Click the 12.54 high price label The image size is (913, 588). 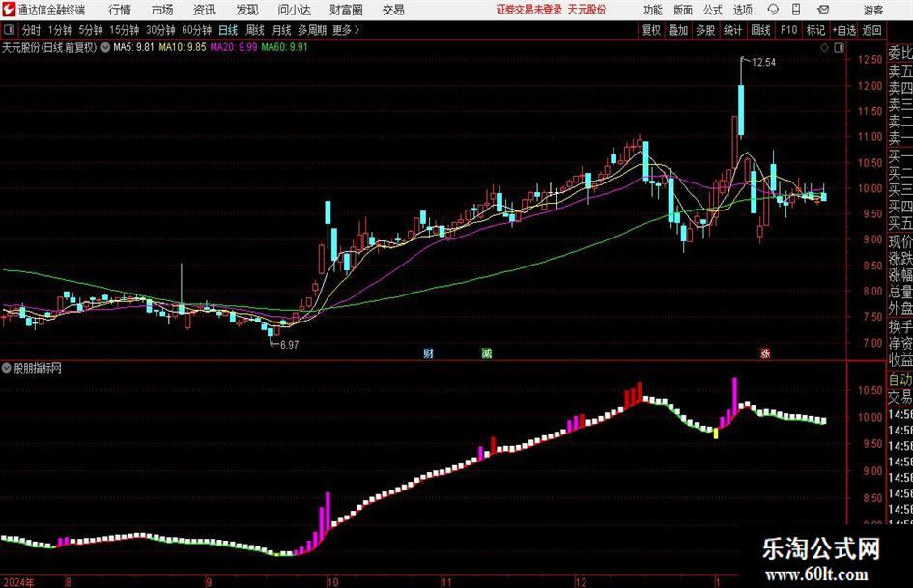click(763, 63)
